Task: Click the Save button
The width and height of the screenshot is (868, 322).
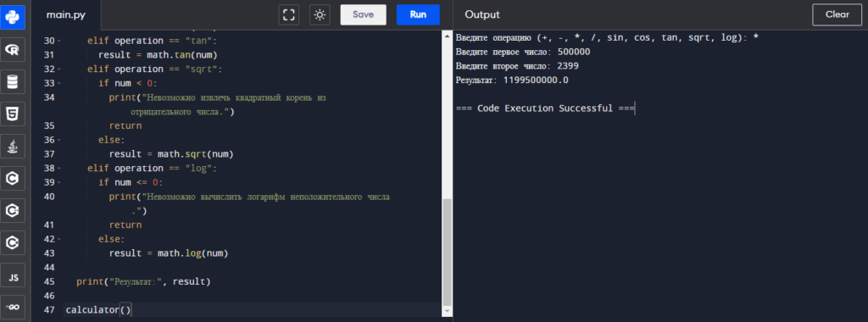Action: click(x=363, y=15)
